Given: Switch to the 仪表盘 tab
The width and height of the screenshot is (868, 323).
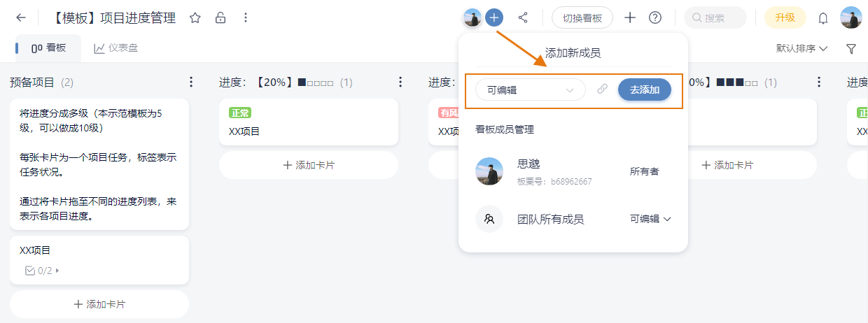Looking at the screenshot, I should [x=116, y=48].
